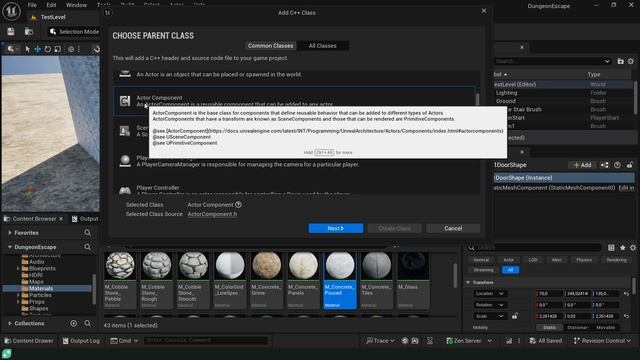Filter Details by Rendering
The image size is (640, 360).
point(616,260)
